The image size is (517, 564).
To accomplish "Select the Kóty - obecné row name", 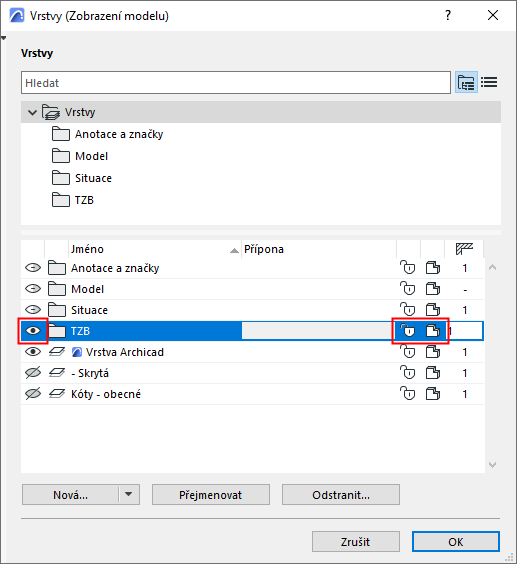I will click(106, 394).
